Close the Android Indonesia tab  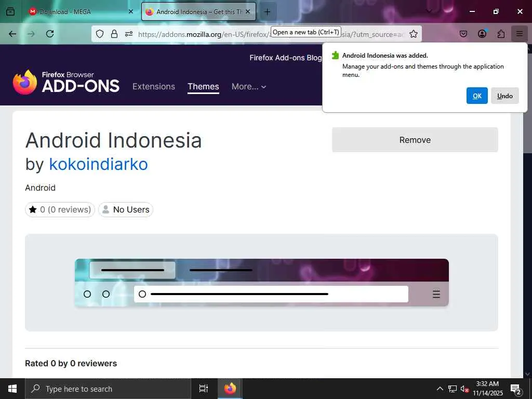pyautogui.click(x=248, y=12)
